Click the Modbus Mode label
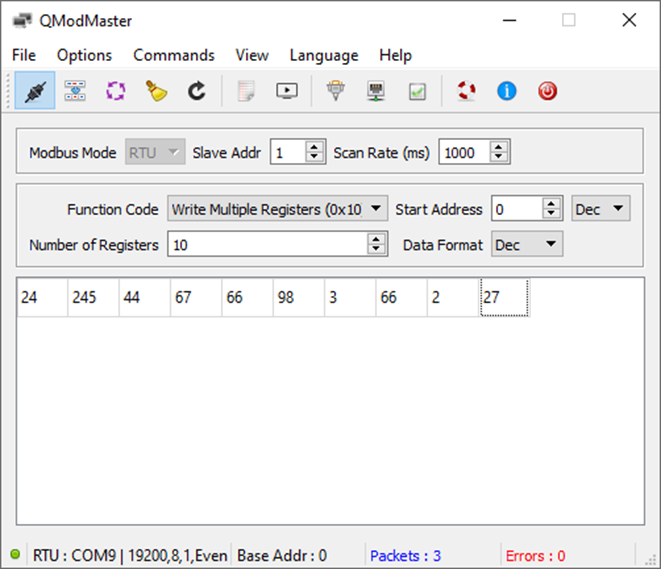This screenshot has height=569, width=661. coord(73,153)
